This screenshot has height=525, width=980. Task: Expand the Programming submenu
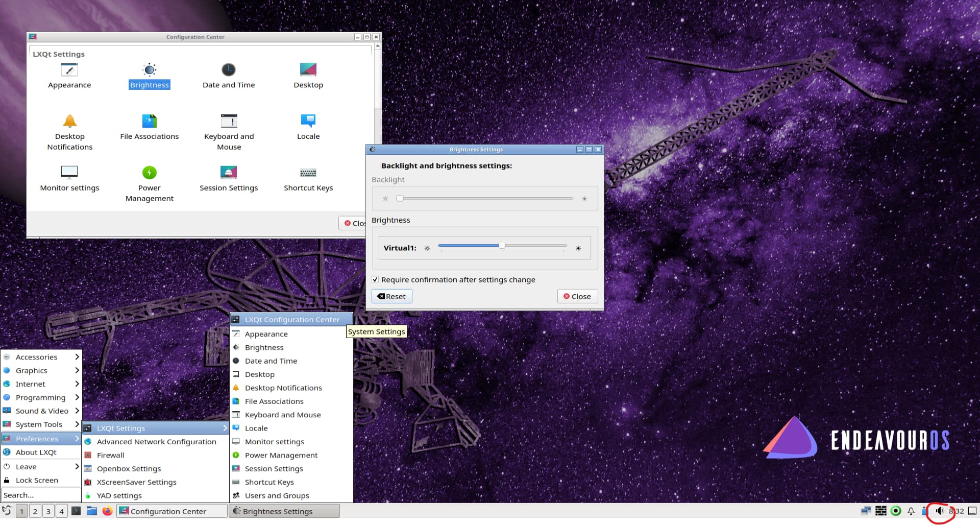click(x=41, y=397)
